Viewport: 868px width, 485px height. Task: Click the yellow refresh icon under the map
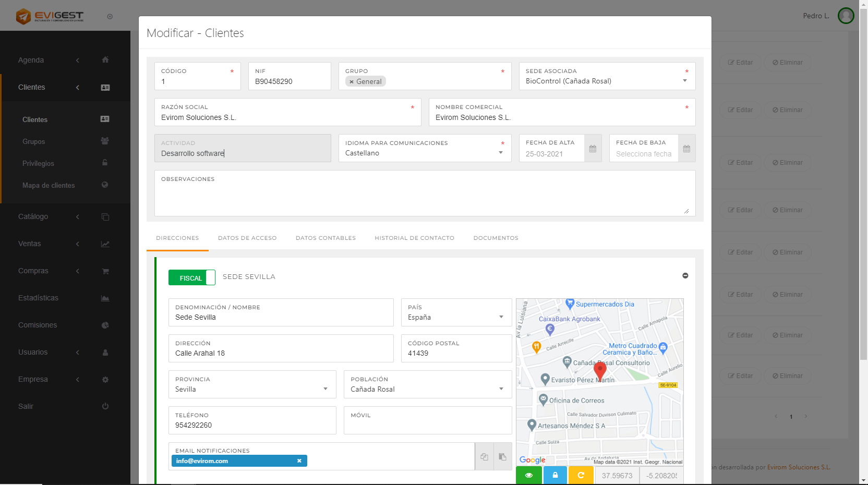tap(581, 475)
